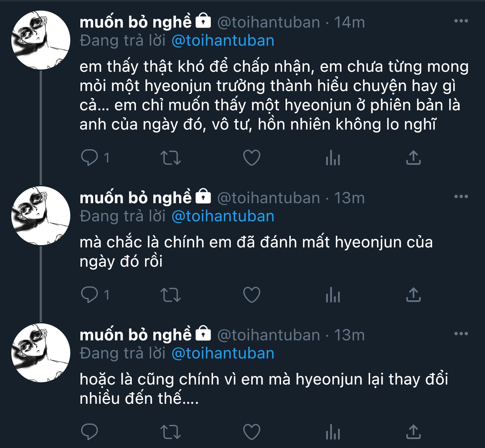
Task: Reply to the second tweet in thread
Action: 90,295
